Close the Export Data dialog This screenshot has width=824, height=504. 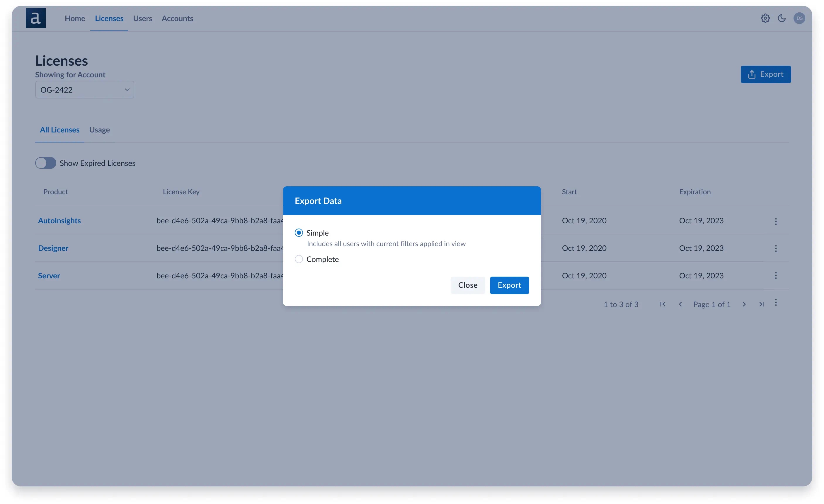click(467, 285)
